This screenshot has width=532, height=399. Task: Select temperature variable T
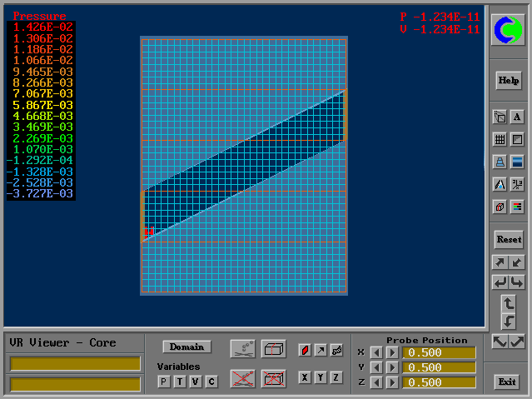180,382
